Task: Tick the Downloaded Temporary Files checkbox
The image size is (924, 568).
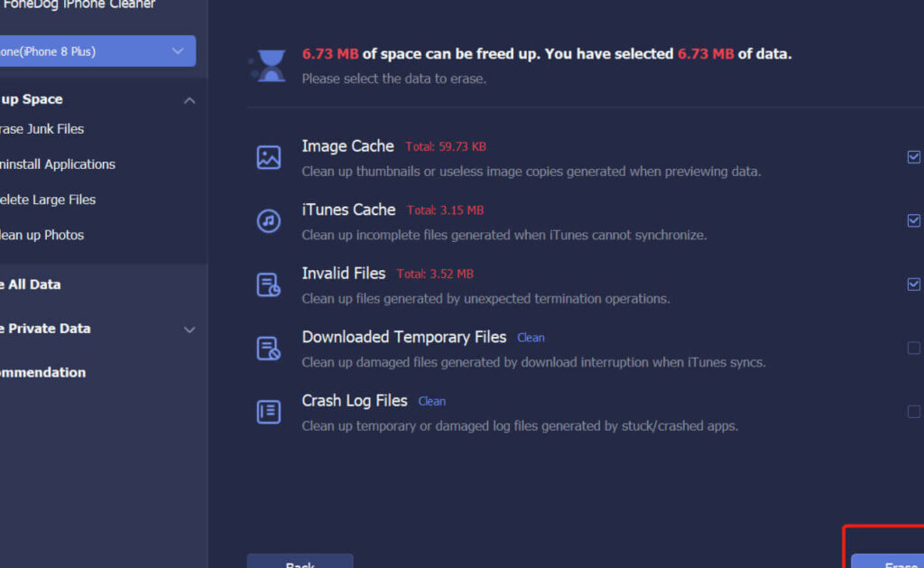Action: [913, 348]
